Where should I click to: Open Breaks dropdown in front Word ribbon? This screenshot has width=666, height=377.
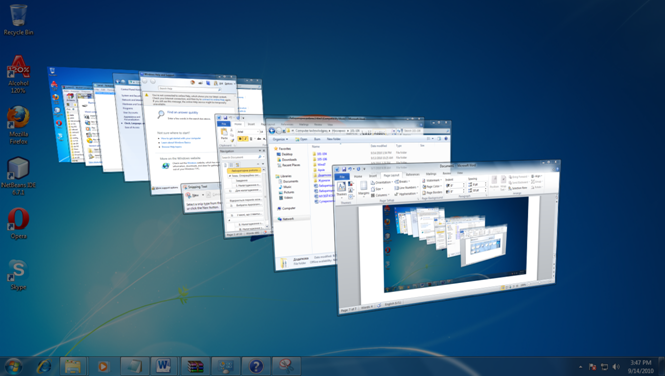401,181
